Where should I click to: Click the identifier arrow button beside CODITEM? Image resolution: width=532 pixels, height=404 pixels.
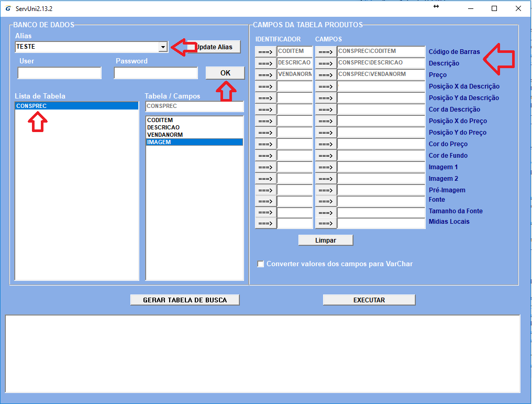(x=265, y=52)
